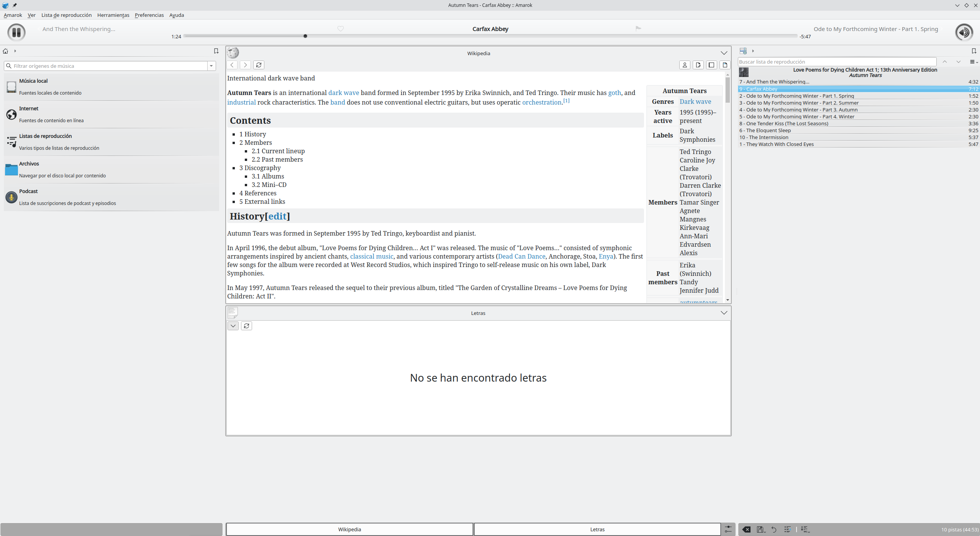This screenshot has width=980, height=536.
Task: Expand the playlist breadcrumb arrow
Action: click(753, 51)
